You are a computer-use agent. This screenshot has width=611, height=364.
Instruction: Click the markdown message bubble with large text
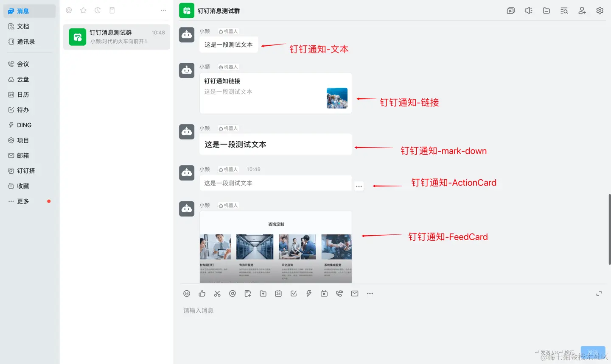click(276, 144)
